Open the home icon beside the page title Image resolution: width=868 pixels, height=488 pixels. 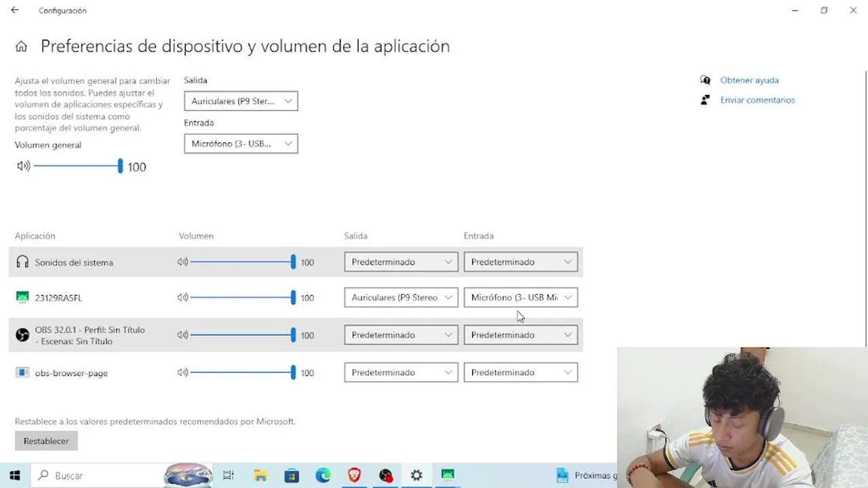coord(21,47)
